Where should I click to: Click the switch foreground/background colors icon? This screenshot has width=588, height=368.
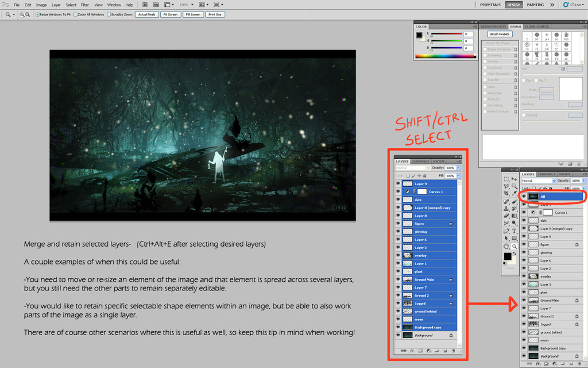click(x=514, y=254)
